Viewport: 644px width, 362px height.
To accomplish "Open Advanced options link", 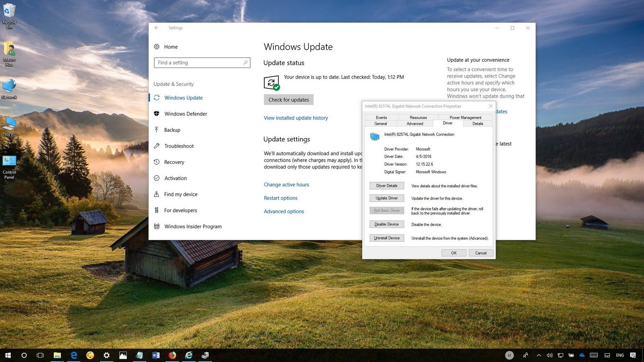I will pyautogui.click(x=284, y=211).
